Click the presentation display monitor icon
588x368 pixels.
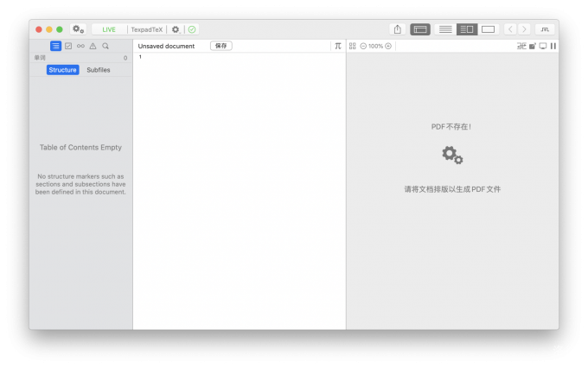pos(543,46)
